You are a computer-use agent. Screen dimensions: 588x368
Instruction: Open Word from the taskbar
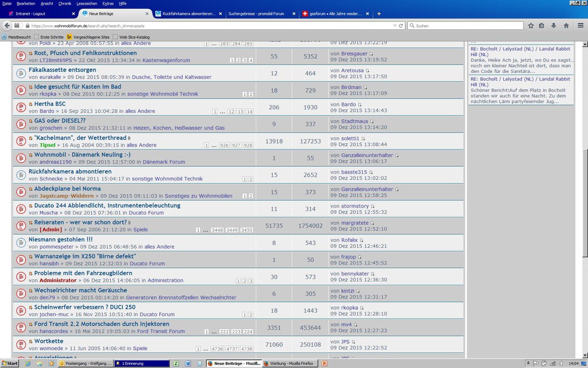tap(188, 363)
